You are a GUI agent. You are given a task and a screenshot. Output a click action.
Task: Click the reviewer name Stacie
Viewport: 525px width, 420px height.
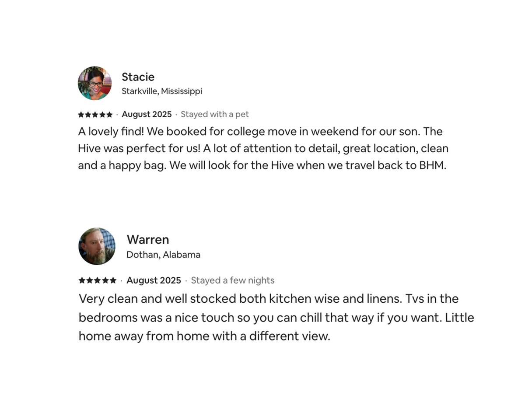pyautogui.click(x=138, y=77)
